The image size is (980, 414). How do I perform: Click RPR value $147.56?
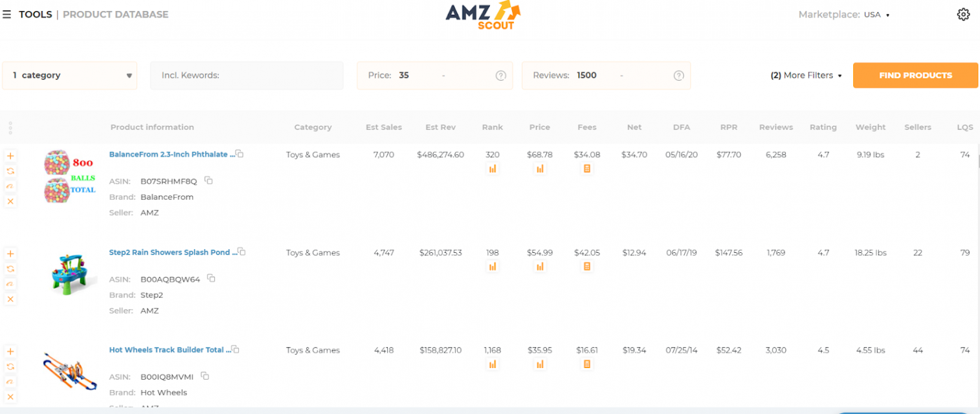click(729, 252)
